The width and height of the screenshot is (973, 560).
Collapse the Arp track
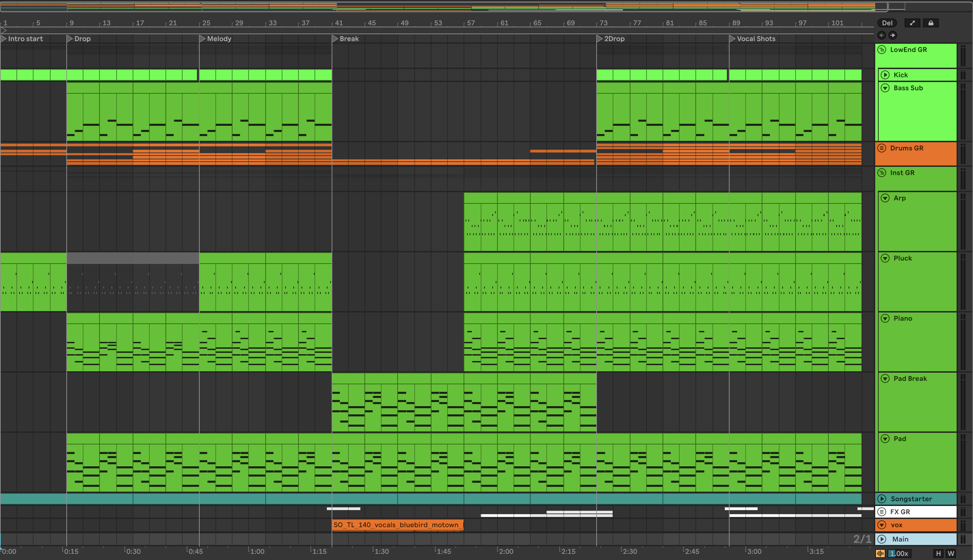click(x=885, y=198)
